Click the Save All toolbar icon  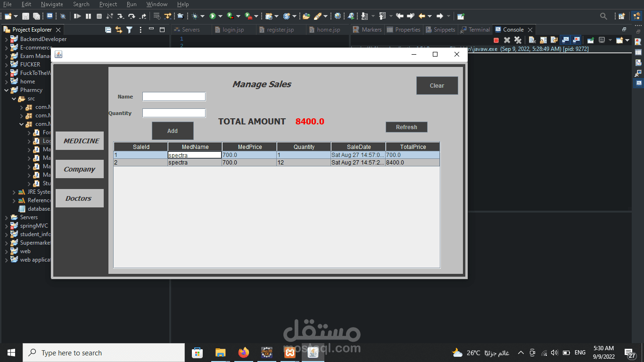click(x=36, y=16)
